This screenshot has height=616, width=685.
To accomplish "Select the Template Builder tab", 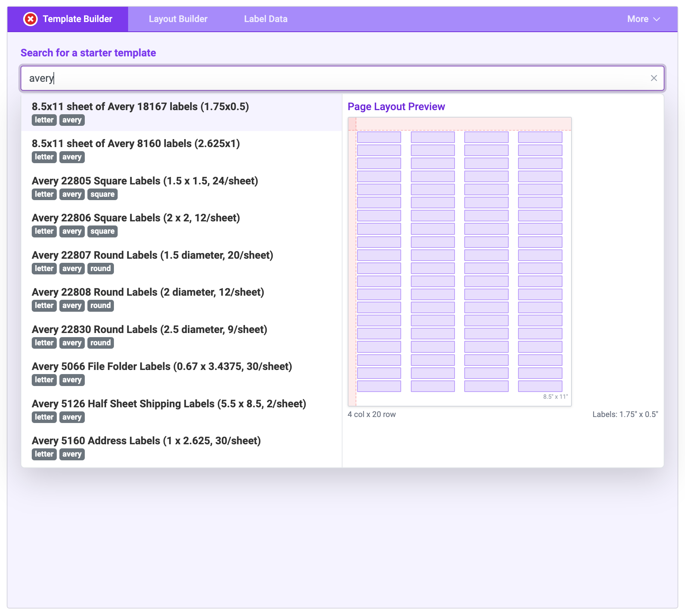I will pyautogui.click(x=68, y=19).
